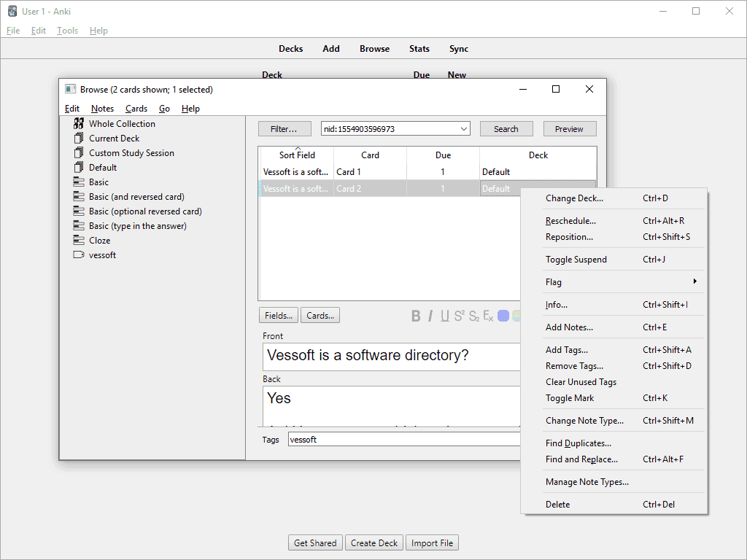
Task: Select Reposition in context menu
Action: 614,237
